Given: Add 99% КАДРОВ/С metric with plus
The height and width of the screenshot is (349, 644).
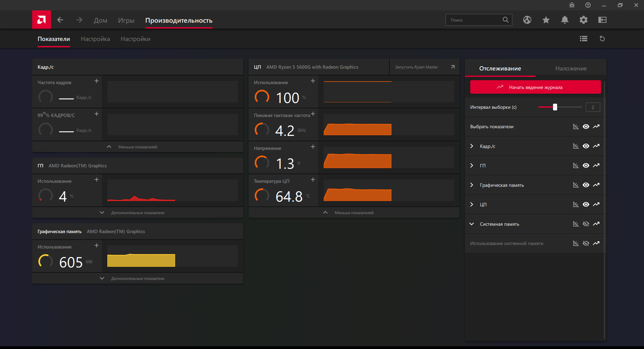Looking at the screenshot, I should pos(97,114).
